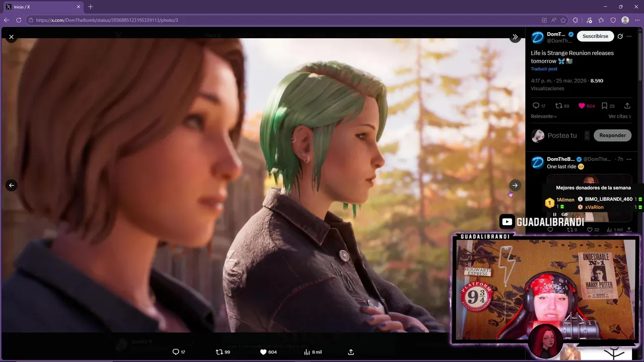Open browser essentials shield icon
This screenshot has height=362, width=644.
tap(613, 20)
